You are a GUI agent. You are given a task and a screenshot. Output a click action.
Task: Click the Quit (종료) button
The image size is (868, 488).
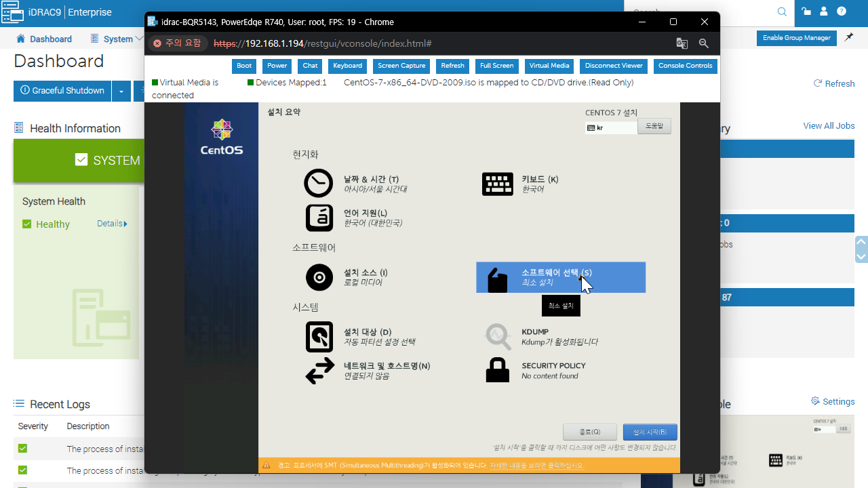(x=590, y=432)
